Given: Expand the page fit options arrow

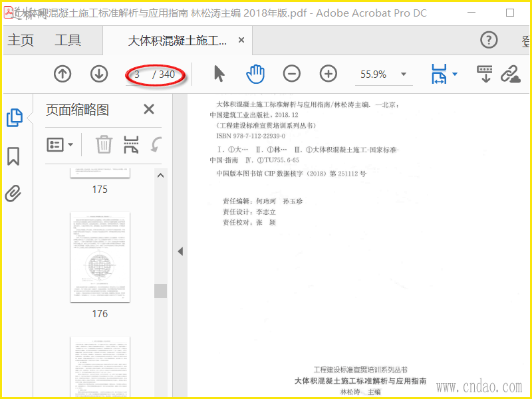Looking at the screenshot, I should click(x=455, y=74).
